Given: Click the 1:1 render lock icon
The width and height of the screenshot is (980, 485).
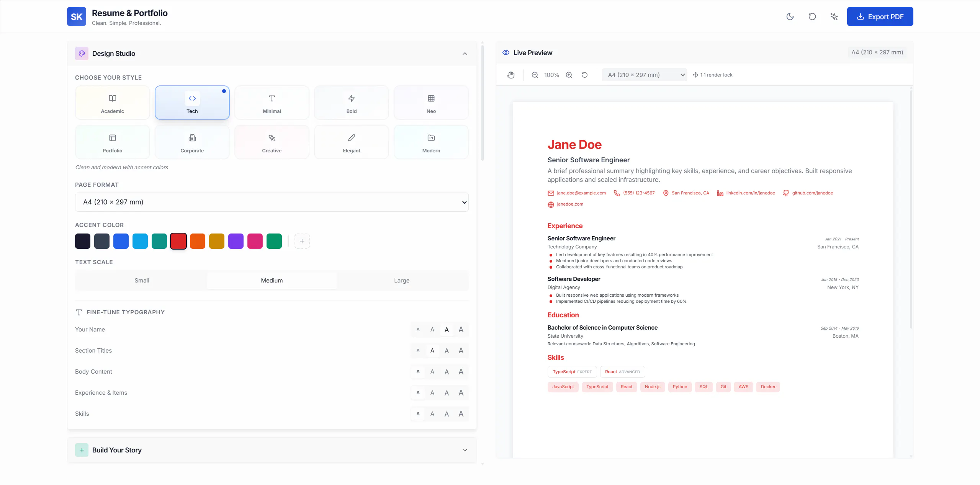Looking at the screenshot, I should point(695,75).
